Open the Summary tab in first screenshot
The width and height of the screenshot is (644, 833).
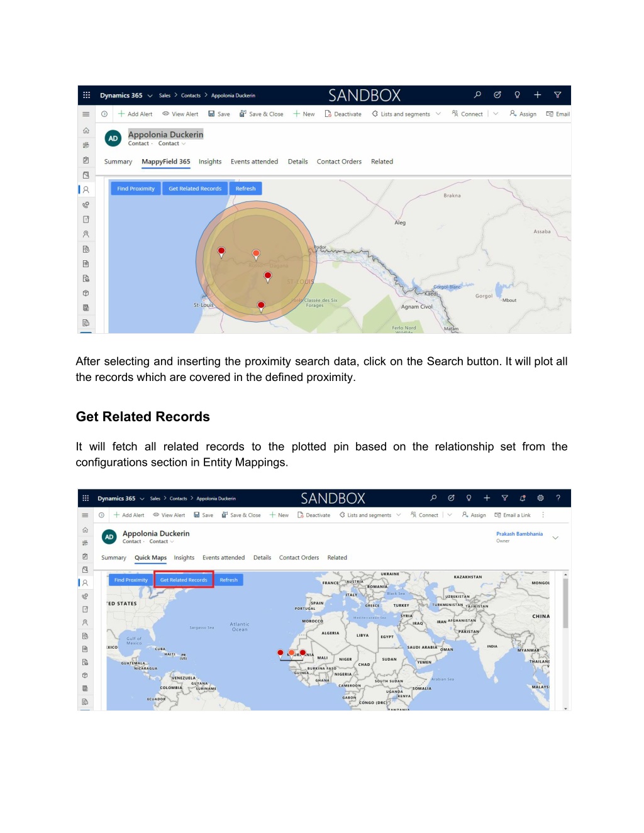pyautogui.click(x=118, y=162)
